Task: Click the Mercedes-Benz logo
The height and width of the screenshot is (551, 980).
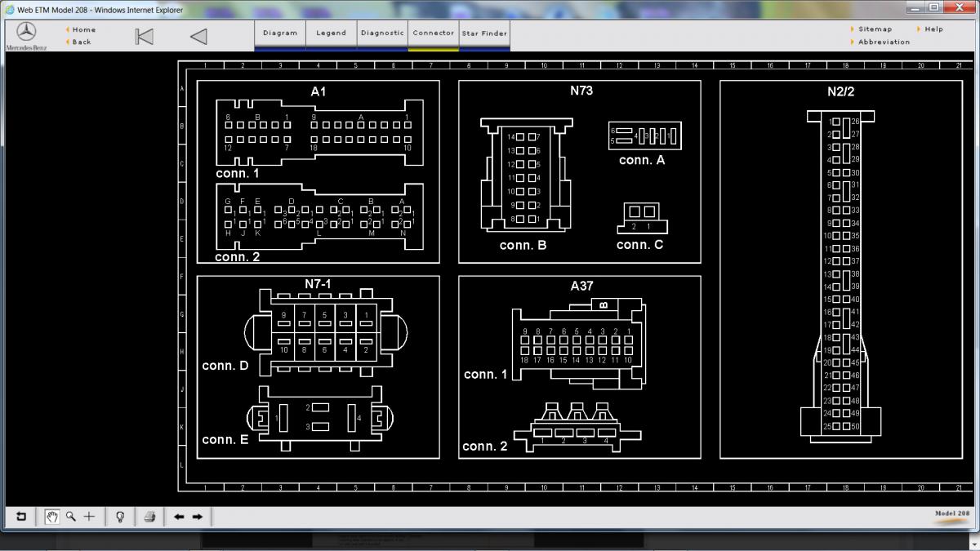Action: [26, 33]
